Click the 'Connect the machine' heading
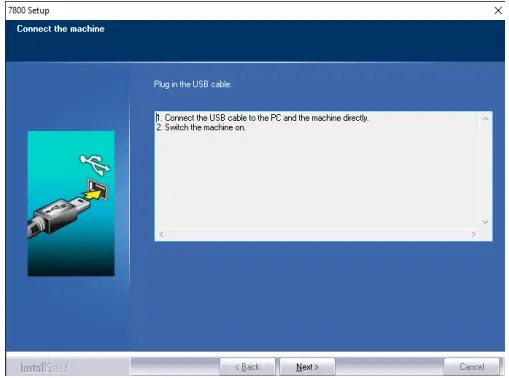509x378 pixels. click(61, 29)
